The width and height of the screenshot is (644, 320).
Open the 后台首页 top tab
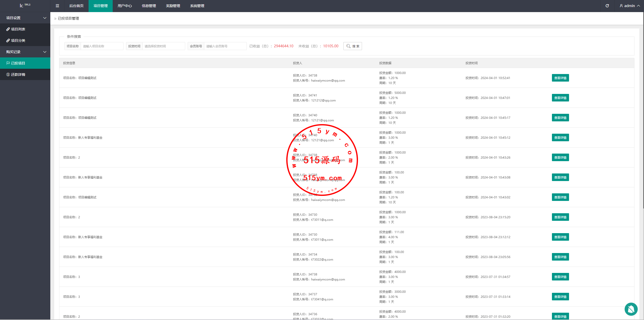click(x=76, y=6)
